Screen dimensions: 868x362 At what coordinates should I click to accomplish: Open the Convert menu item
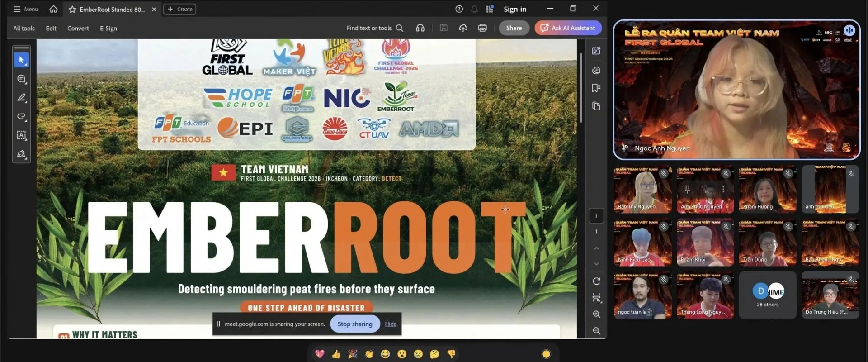coord(78,28)
